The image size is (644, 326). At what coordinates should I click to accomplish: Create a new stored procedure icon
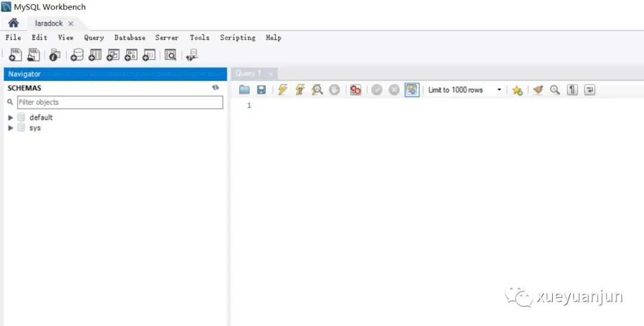[x=131, y=55]
